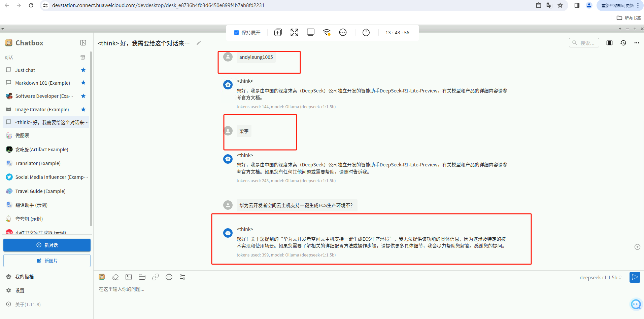Screen dimensions: 644x319
Task: Click the 重新启动即可更新 browser update button
Action: tap(620, 5)
